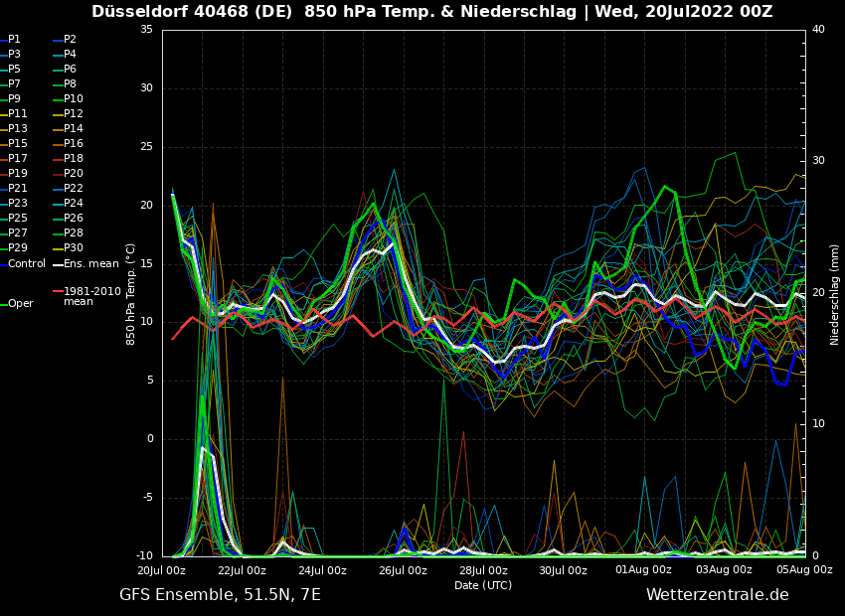Click the GFS Ensemble, 51.5N, 7E caption
845x616 pixels.
pos(220,595)
